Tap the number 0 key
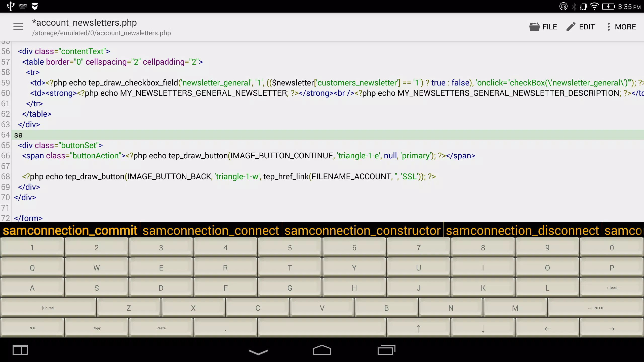The height and width of the screenshot is (362, 644). click(612, 247)
